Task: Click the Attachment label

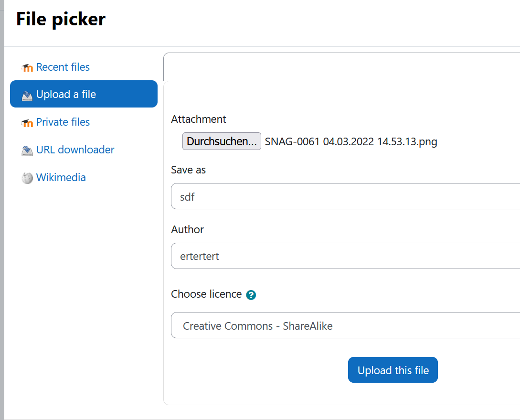Action: coord(198,119)
